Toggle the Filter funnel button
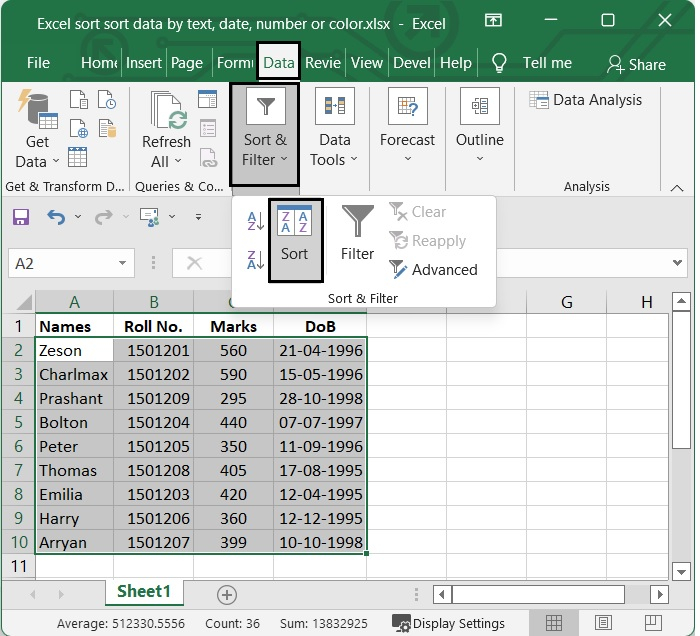The image size is (700, 636). tap(357, 234)
